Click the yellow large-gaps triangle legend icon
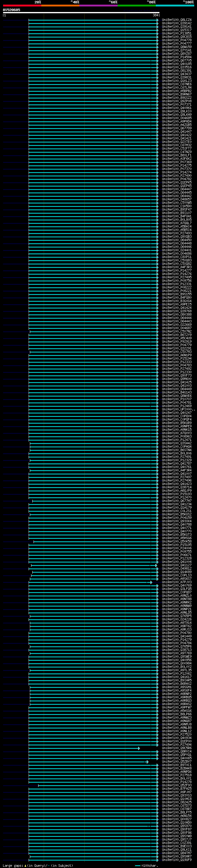 point(25,866)
